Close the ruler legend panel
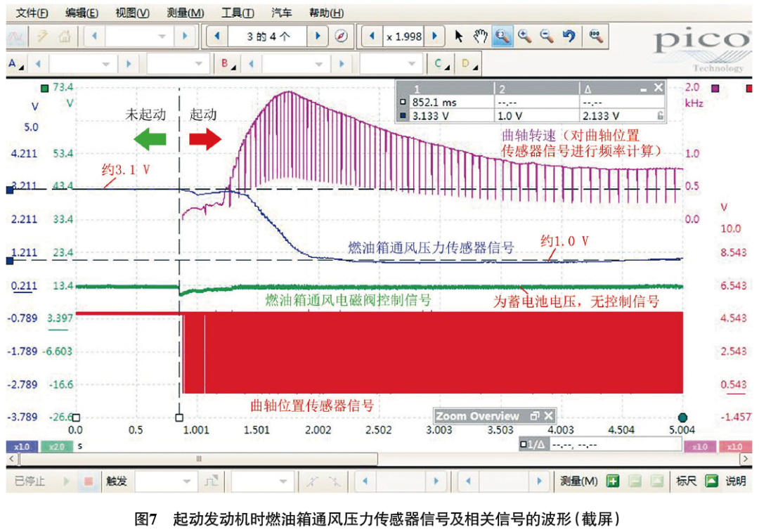 (x=658, y=88)
